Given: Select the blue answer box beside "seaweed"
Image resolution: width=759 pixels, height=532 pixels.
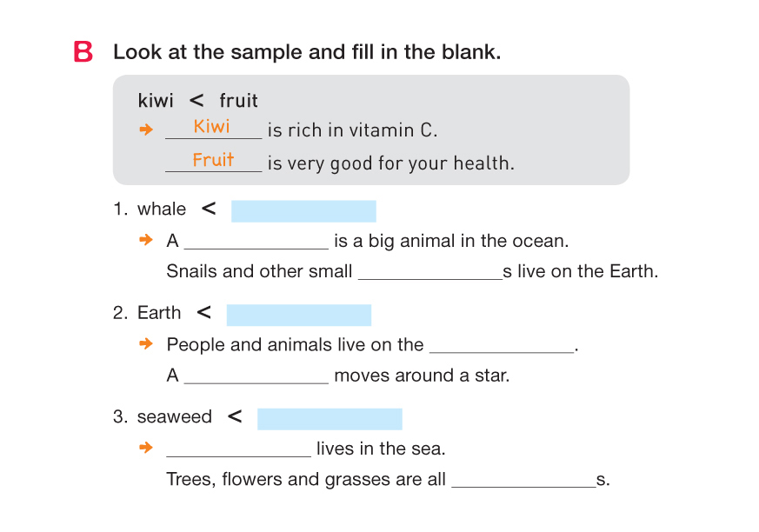Looking at the screenshot, I should [330, 419].
